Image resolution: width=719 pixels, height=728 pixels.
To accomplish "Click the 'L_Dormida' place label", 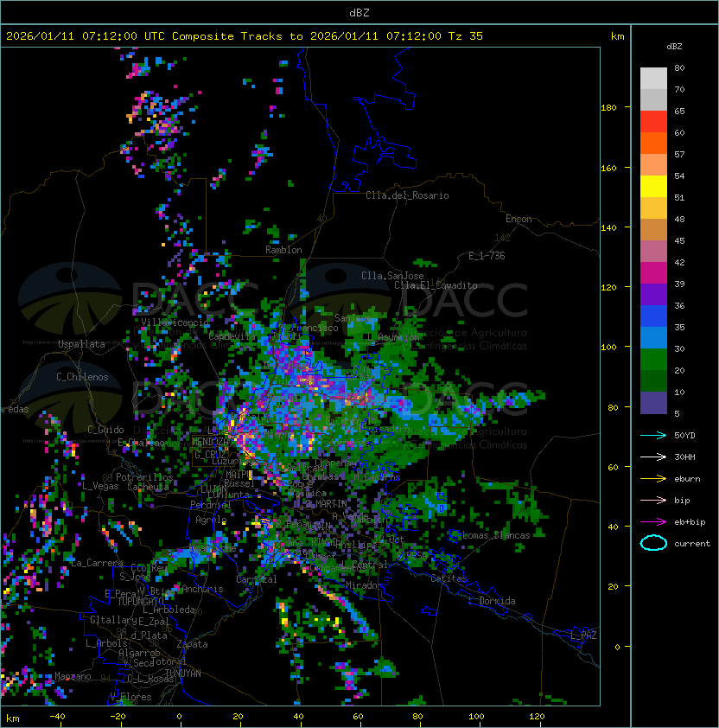I will (492, 601).
